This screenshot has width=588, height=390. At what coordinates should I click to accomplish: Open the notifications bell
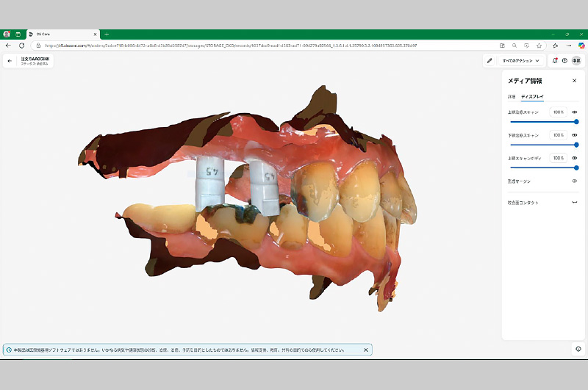(x=555, y=61)
